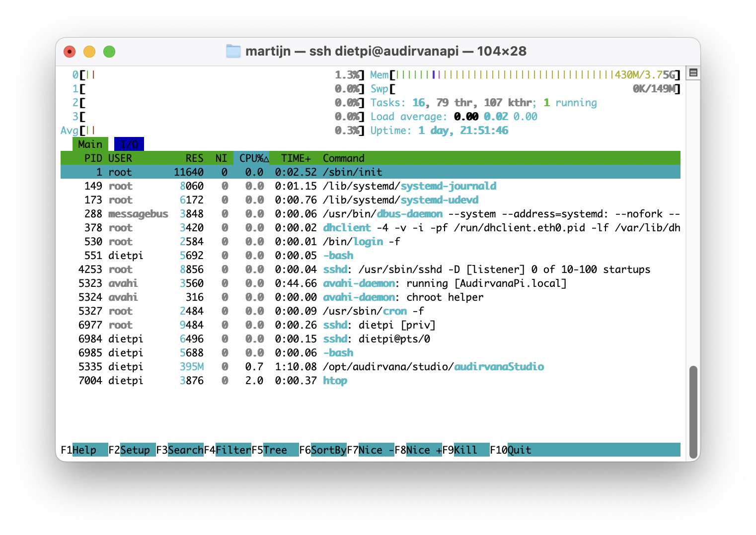Toggle F5 Tree view
Viewport: 756px width, 535px height.
click(x=275, y=450)
